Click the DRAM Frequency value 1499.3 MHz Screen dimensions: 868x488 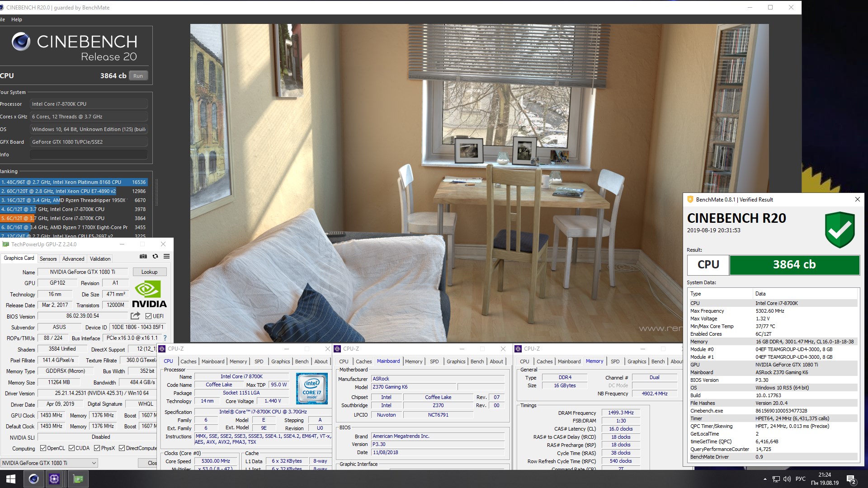(x=621, y=413)
